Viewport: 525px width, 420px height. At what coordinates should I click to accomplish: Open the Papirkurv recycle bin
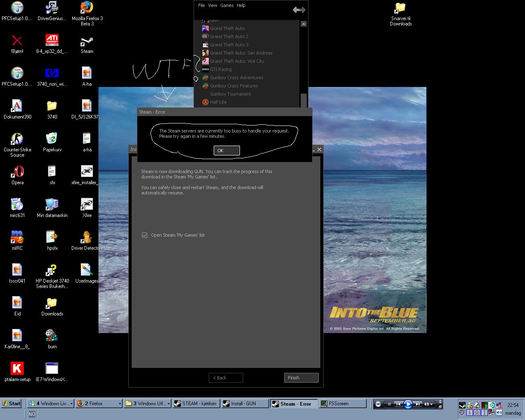click(x=52, y=142)
